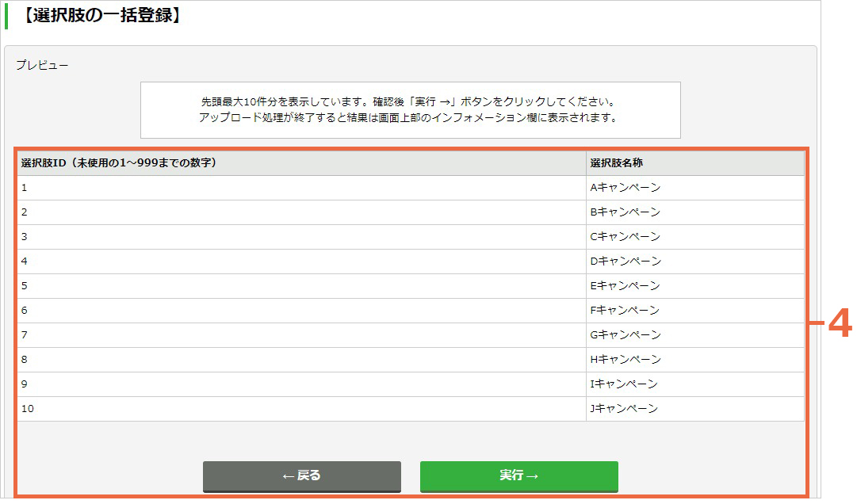Click ID cell 8 in the table
The image size is (857, 504).
coord(301,360)
